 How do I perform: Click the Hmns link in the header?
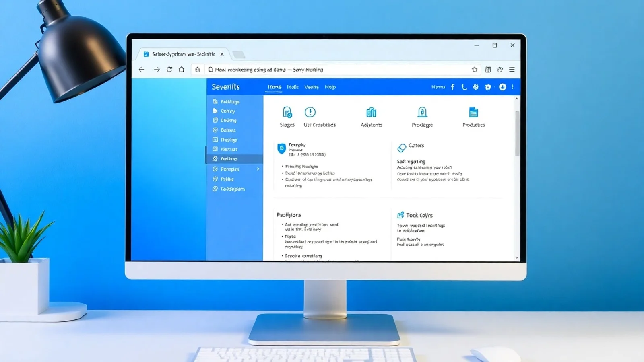(438, 87)
